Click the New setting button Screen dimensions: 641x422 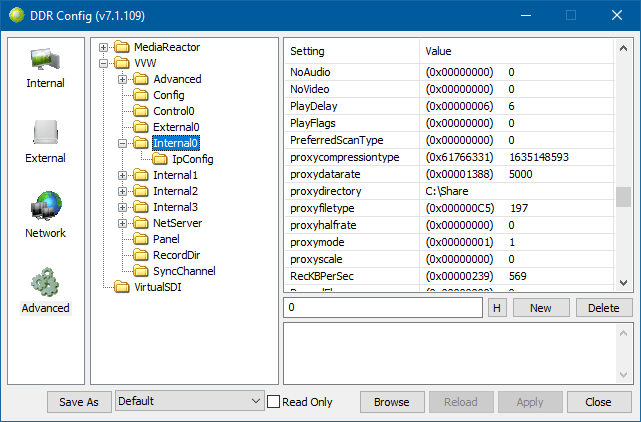click(x=541, y=308)
